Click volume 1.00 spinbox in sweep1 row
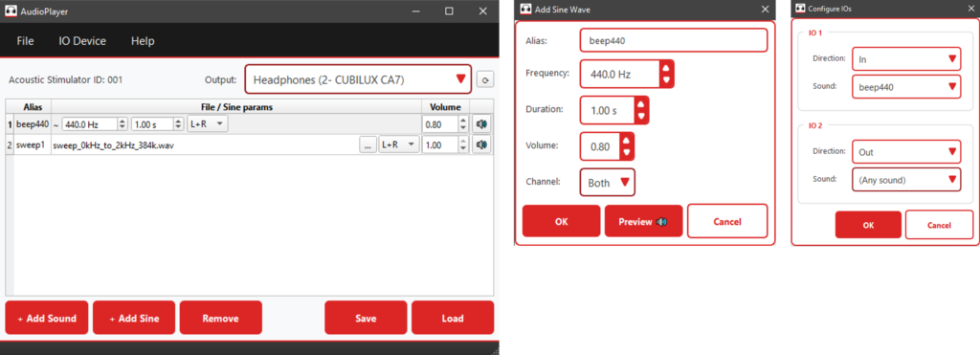 (x=445, y=144)
